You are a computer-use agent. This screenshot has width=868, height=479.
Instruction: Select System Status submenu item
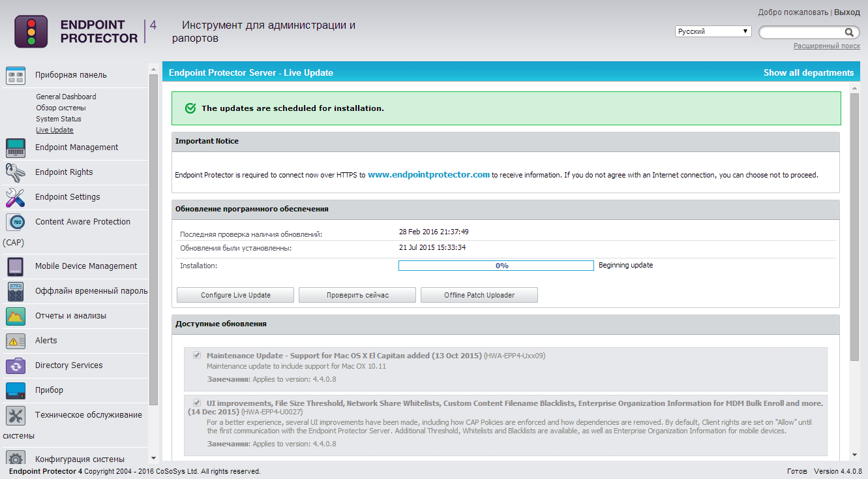coord(59,119)
